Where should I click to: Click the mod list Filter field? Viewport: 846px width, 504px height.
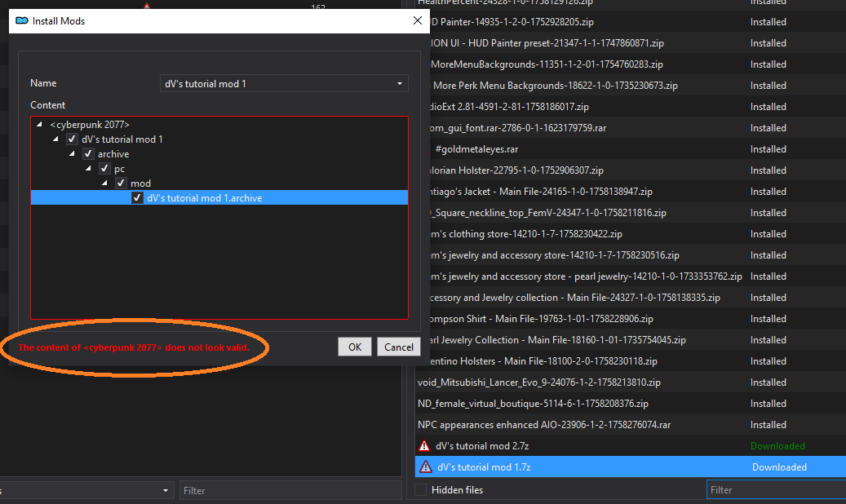[286, 490]
